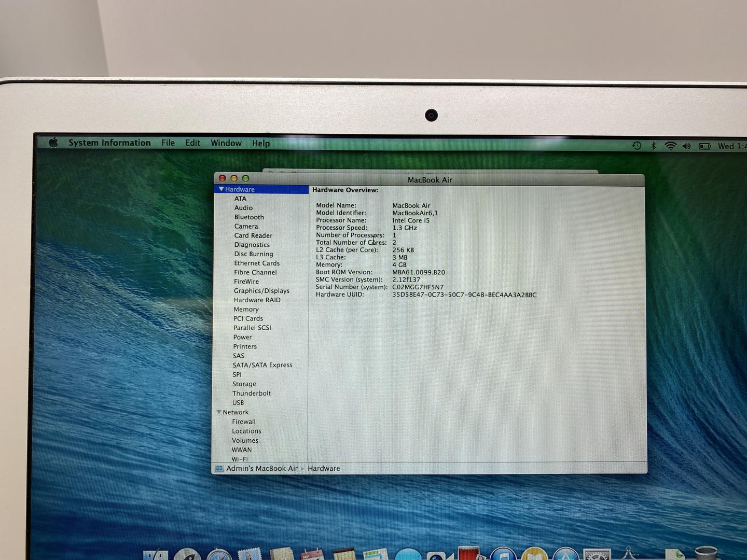Open Launchpad rocket icon in Dock
The image size is (747, 560).
(x=188, y=555)
